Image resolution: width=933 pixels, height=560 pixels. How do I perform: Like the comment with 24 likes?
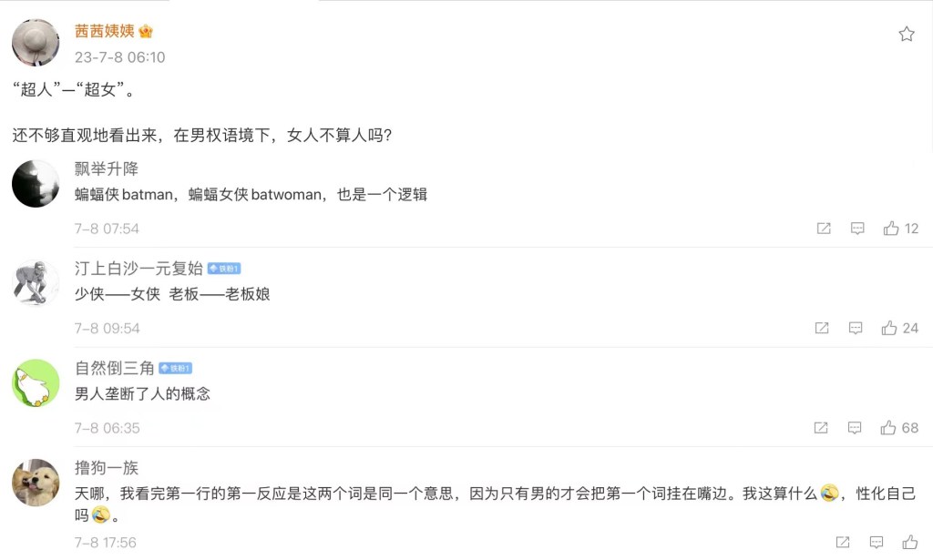coord(889,328)
